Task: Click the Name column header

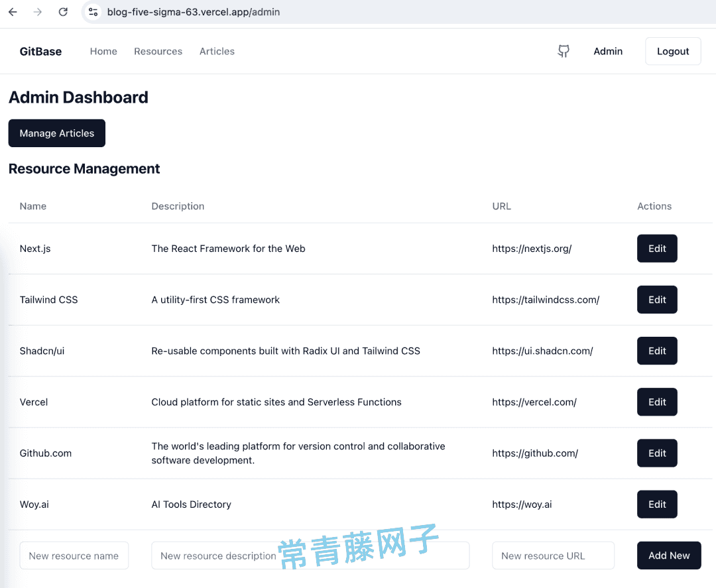Action: coord(33,206)
